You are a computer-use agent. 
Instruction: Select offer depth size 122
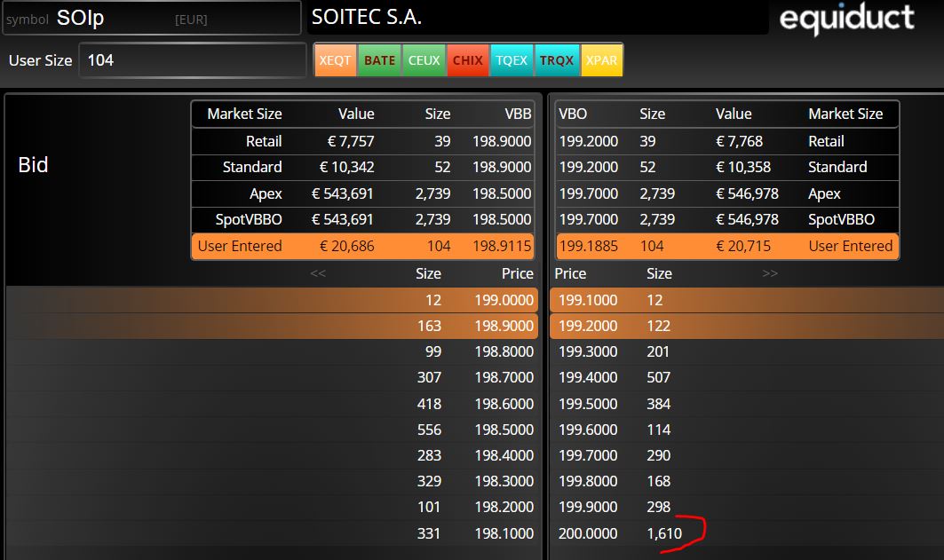pos(659,326)
